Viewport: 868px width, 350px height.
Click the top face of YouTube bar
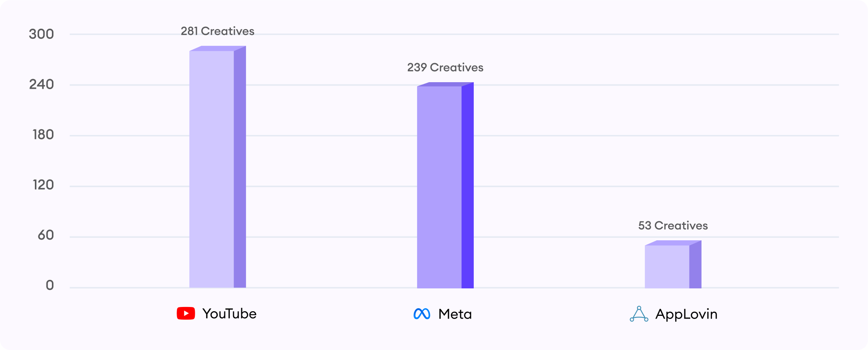pyautogui.click(x=218, y=48)
